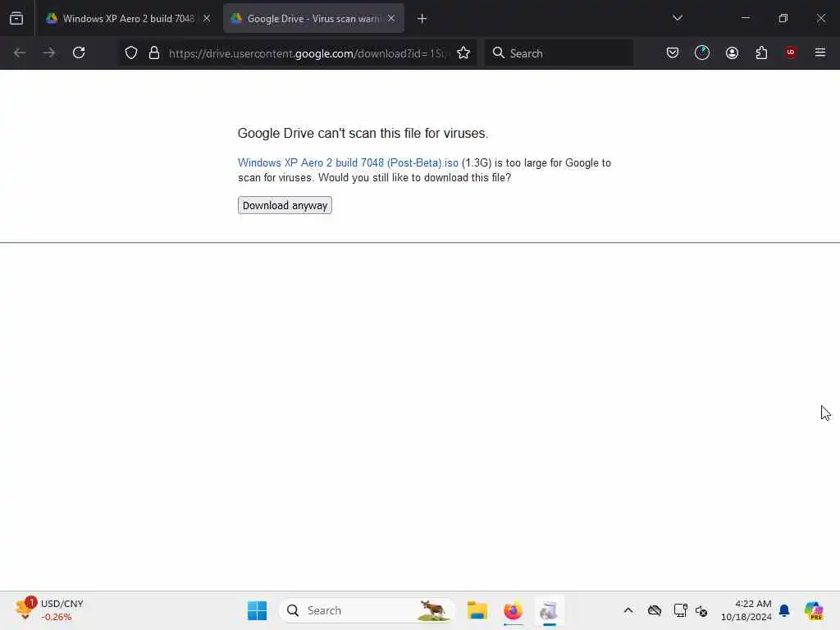The image size is (840, 630).
Task: Click the Download anyway button
Action: (x=285, y=206)
